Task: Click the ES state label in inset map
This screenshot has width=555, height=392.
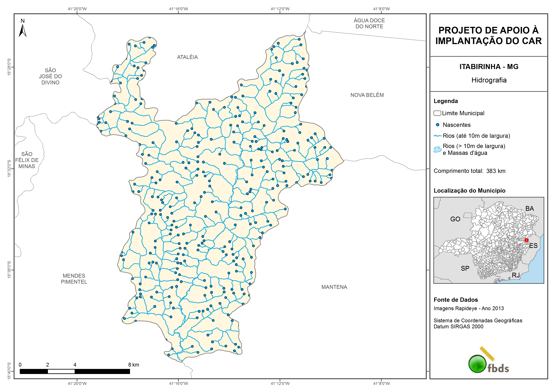Action: coord(533,246)
